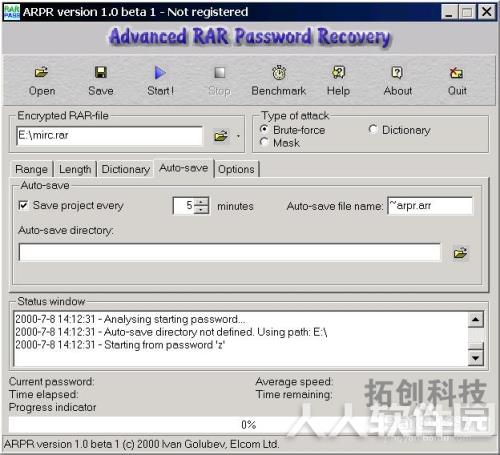The height and width of the screenshot is (455, 500).
Task: Click the "Starting from password 'z'" log line
Action: tap(120, 345)
